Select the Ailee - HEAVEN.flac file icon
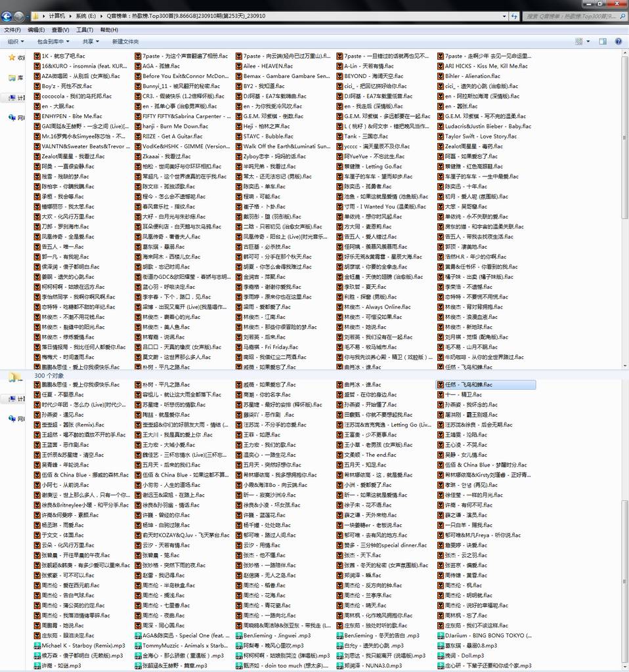 (238, 66)
